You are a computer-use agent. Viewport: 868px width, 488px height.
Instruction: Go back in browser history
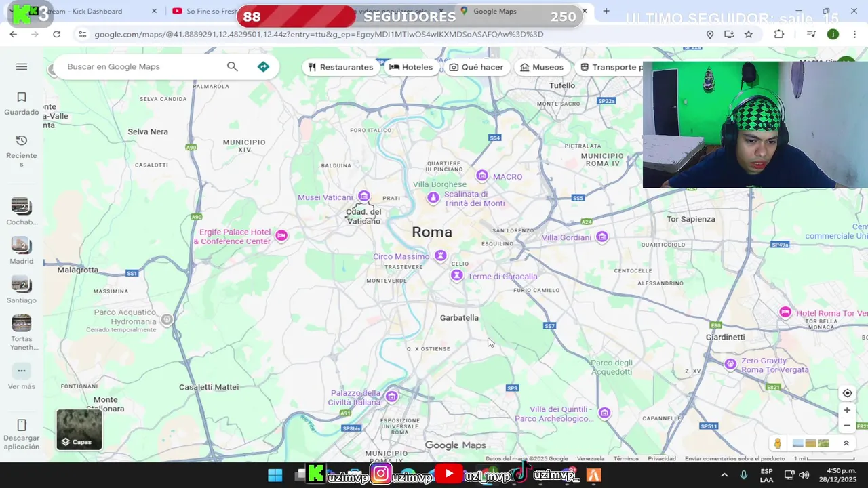[14, 34]
